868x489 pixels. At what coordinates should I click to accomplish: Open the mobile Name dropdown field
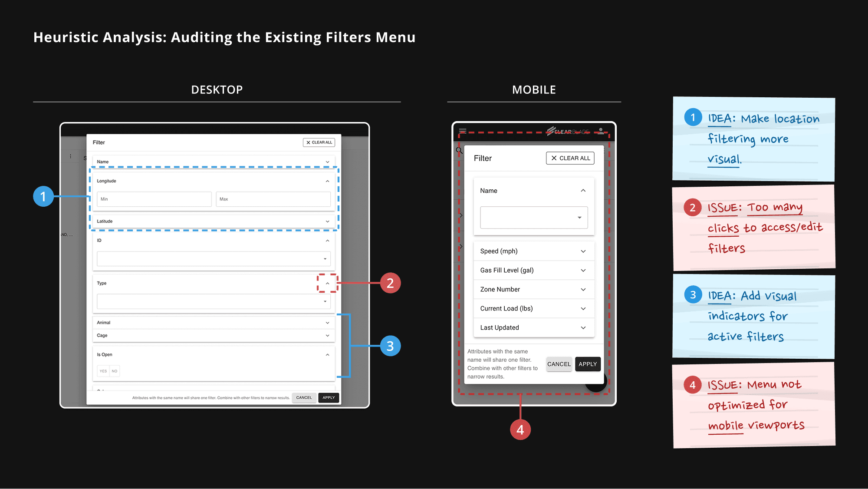533,218
